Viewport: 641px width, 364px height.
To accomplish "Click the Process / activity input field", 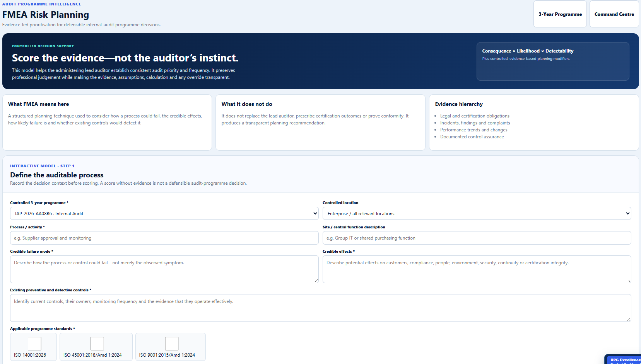I will pyautogui.click(x=164, y=238).
